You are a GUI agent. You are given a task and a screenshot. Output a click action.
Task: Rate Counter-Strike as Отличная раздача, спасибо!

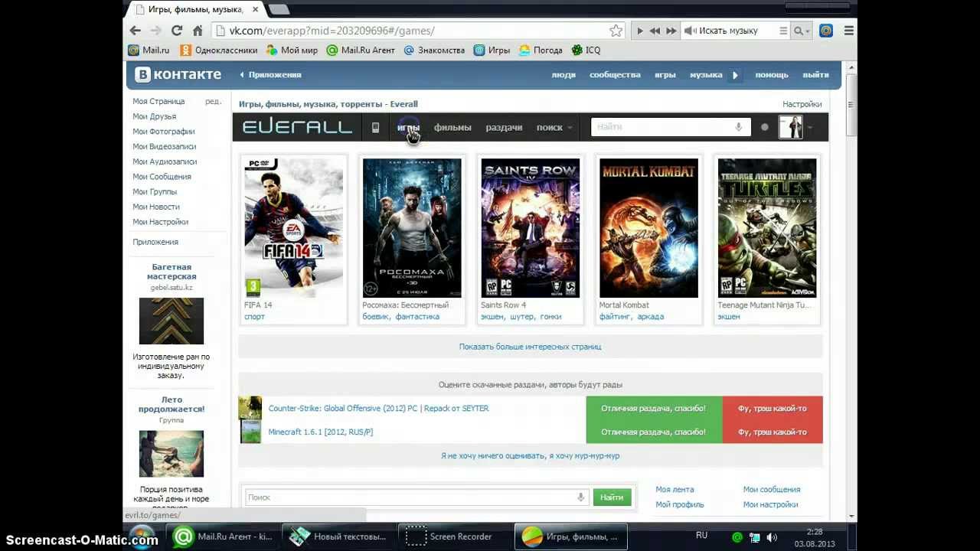(654, 408)
